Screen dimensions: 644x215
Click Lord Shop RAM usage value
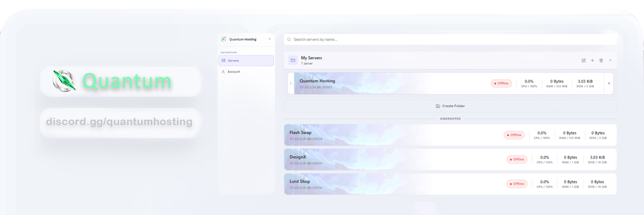coord(570,182)
